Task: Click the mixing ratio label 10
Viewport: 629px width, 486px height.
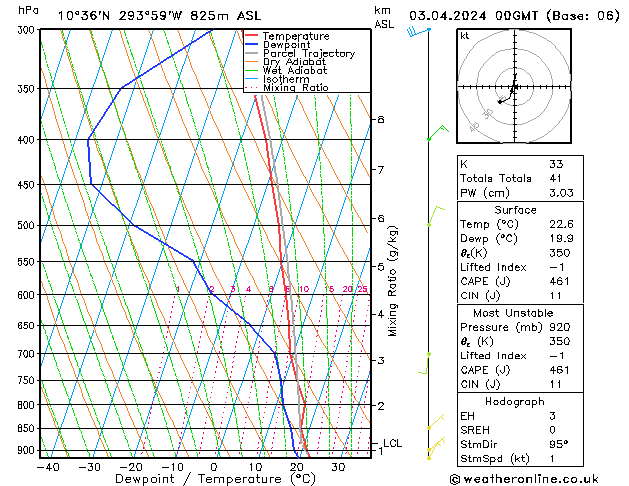Action: point(304,289)
